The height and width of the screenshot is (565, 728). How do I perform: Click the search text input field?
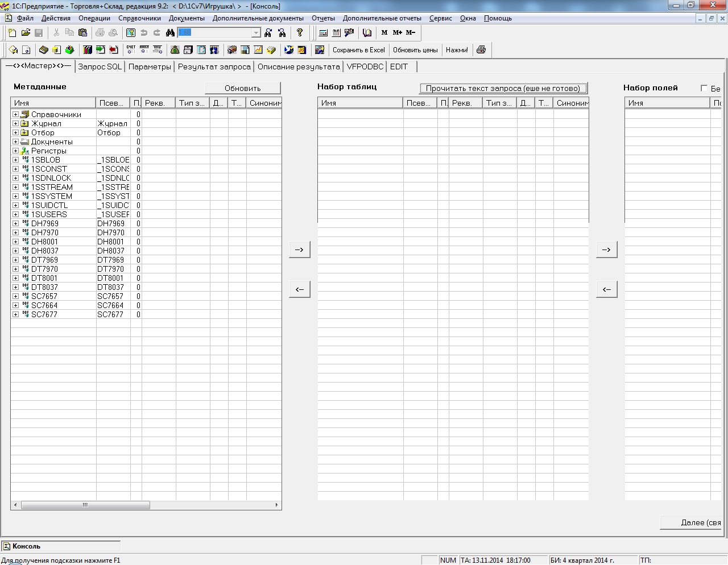coord(214,32)
